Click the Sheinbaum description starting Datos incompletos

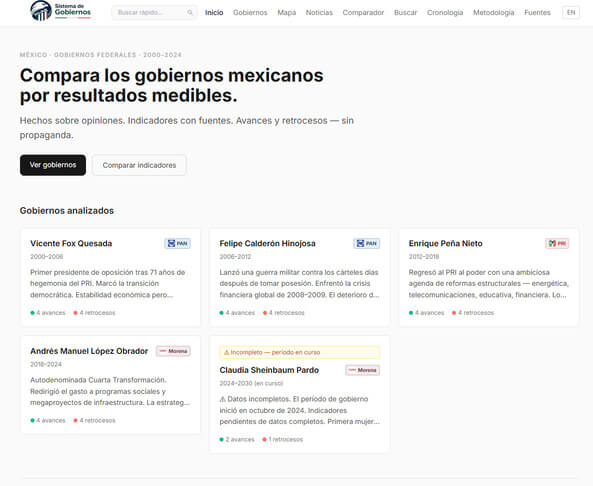(300, 410)
